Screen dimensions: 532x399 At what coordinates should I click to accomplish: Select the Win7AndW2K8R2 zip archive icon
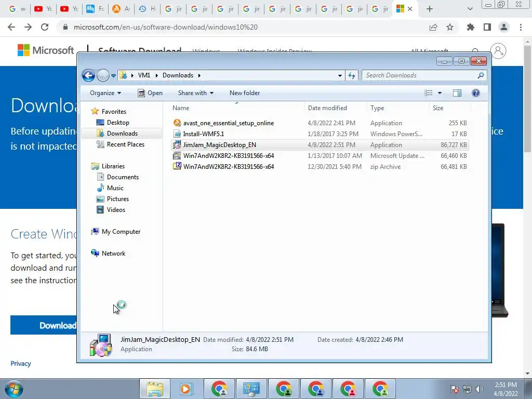coord(177,166)
